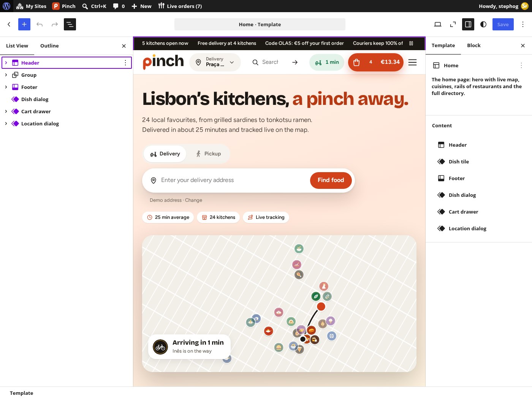Click the 1 min courier status pill
Viewport: 532px width, 399px height.
pos(327,62)
